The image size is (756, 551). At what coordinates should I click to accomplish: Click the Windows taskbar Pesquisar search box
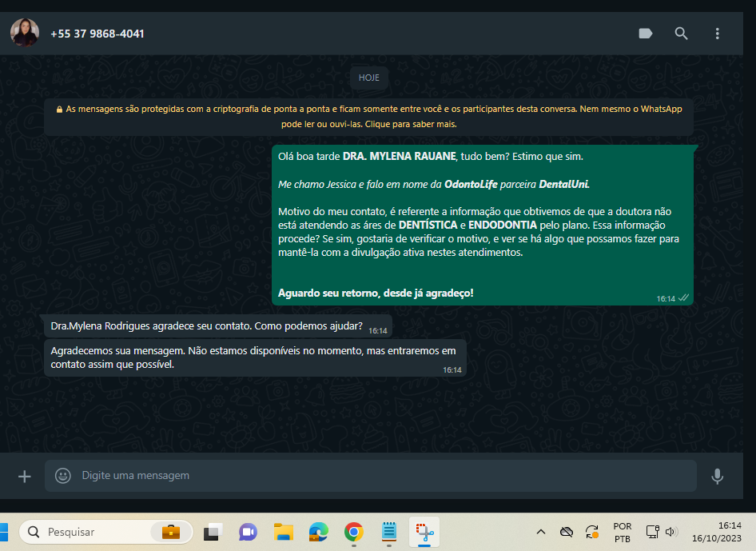[106, 532]
